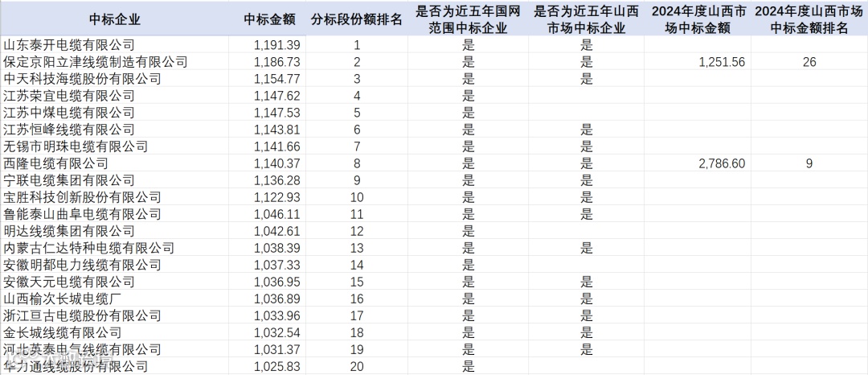Select amount cell 1,033.96

[268, 315]
